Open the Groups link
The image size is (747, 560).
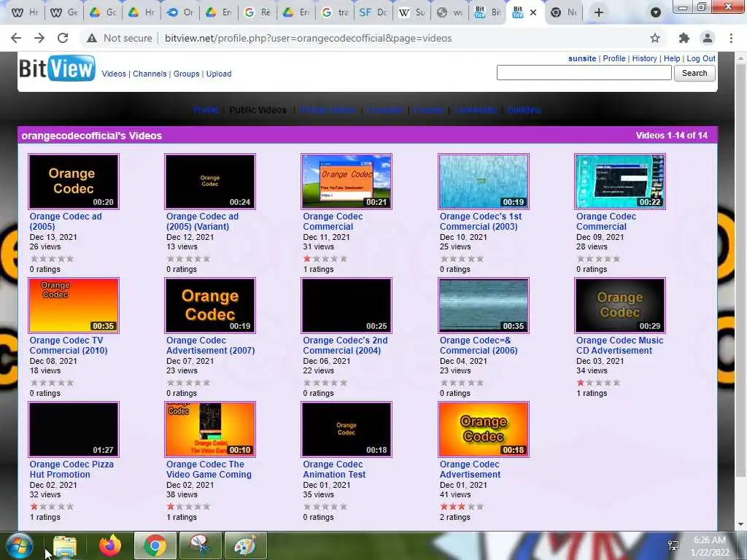click(186, 74)
